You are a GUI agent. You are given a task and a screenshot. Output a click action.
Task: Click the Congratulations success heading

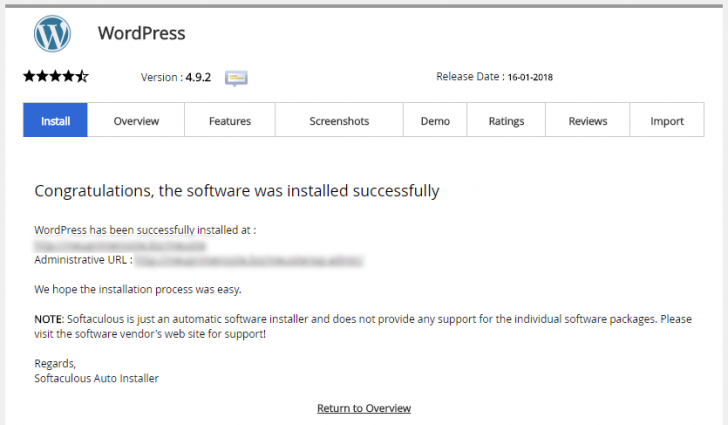236,190
